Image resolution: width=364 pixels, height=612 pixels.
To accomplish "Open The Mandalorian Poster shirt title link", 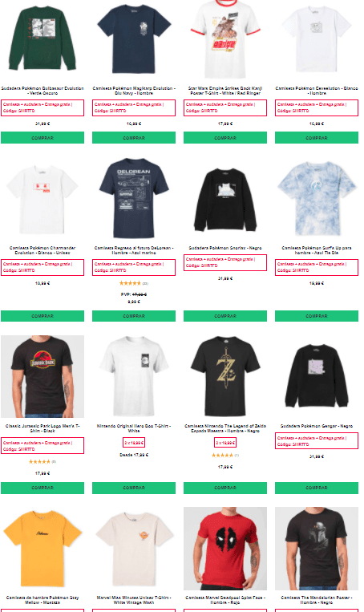I will point(317,600).
